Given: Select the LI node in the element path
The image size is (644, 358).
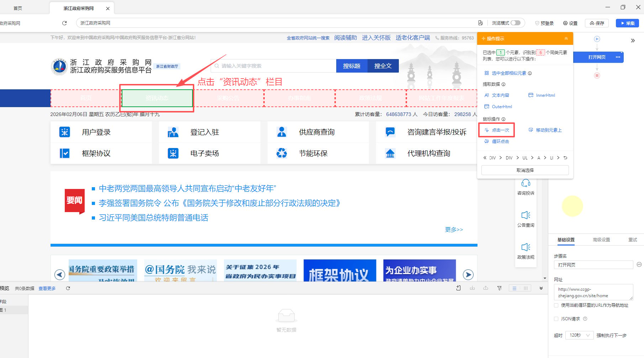Looking at the screenshot, I should (x=552, y=158).
